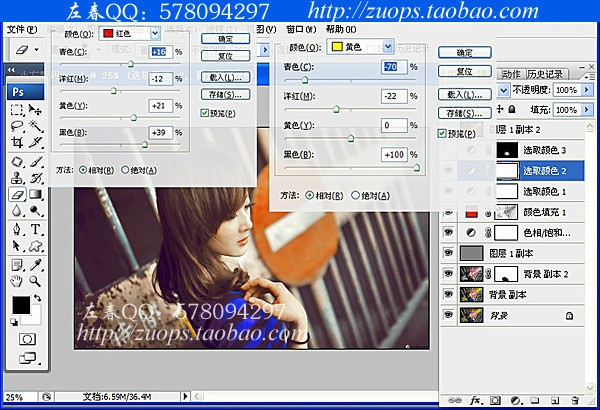This screenshot has height=410, width=600.
Task: Click 复位 in the yellow dialog
Action: click(x=465, y=71)
